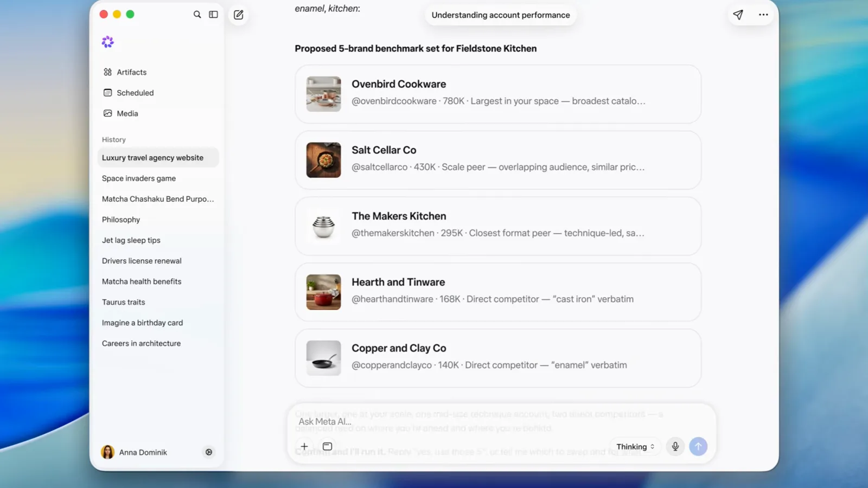868x488 pixels.
Task: Open Careers in architecture chat
Action: pyautogui.click(x=158, y=343)
